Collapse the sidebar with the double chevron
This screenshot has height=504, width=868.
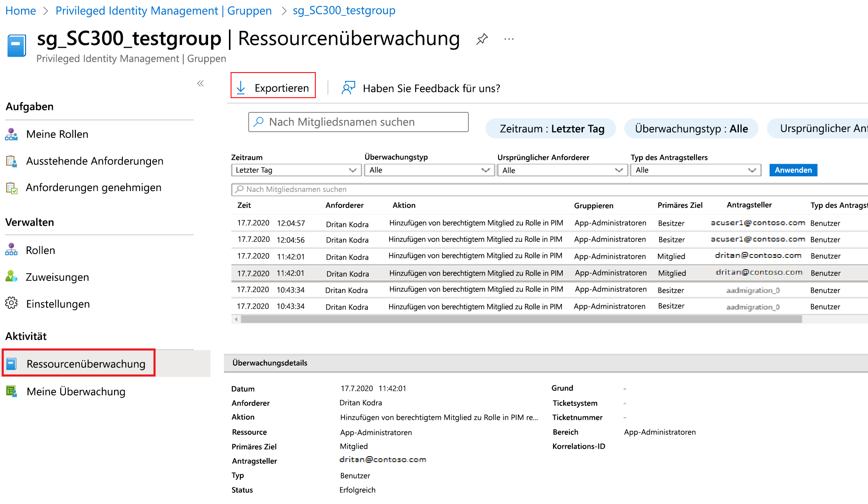point(200,83)
